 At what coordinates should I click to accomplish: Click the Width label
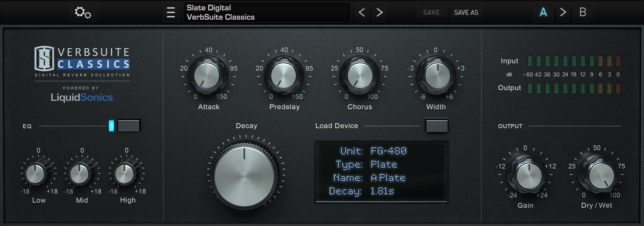tap(436, 107)
